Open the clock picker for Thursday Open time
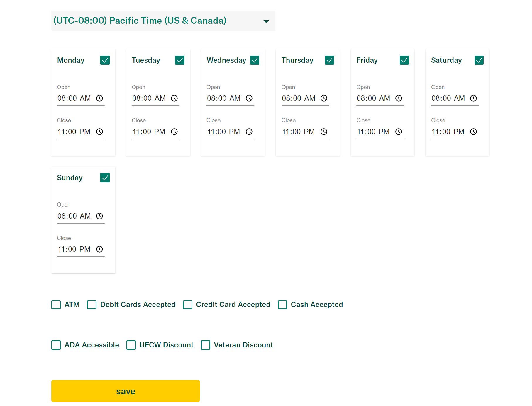Viewport: 532px width, 406px height. click(x=324, y=98)
